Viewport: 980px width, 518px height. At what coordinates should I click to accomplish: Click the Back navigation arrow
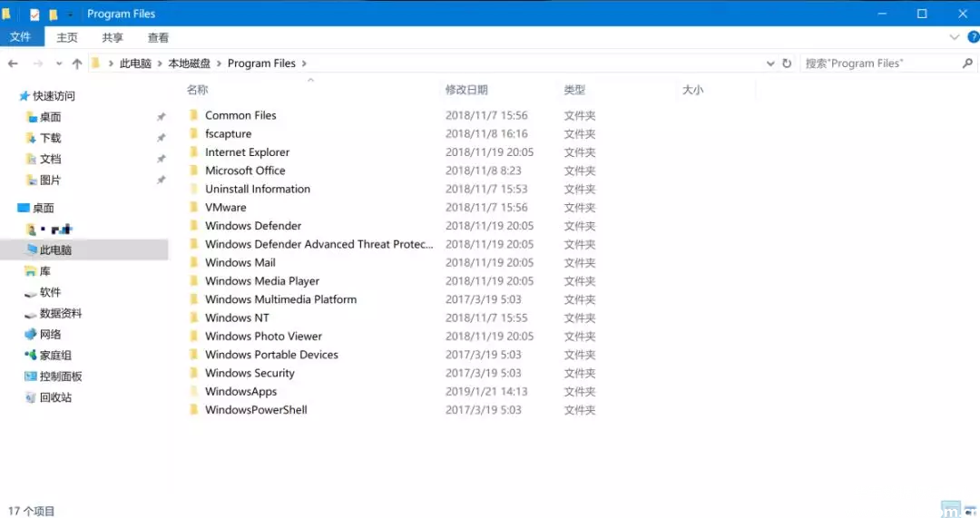coord(13,64)
